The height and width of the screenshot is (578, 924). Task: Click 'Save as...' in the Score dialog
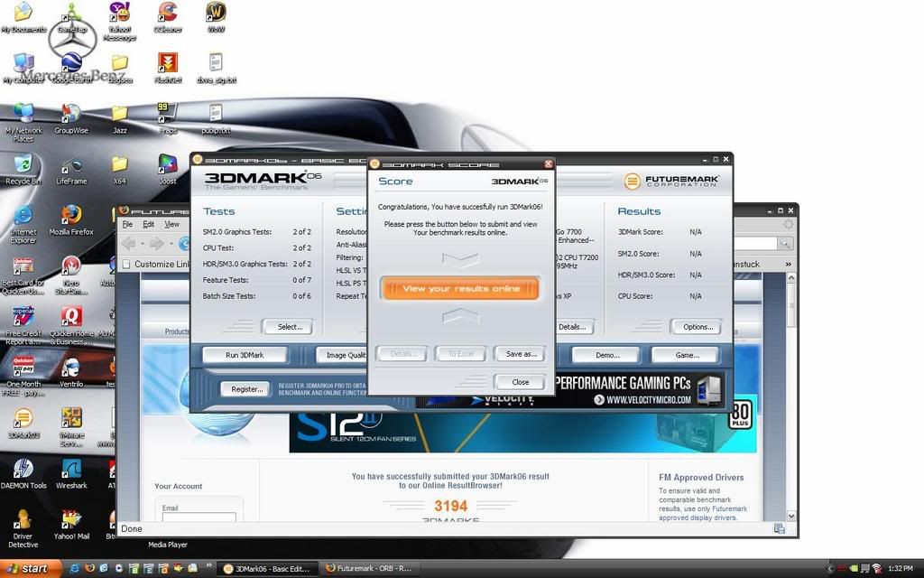point(521,354)
